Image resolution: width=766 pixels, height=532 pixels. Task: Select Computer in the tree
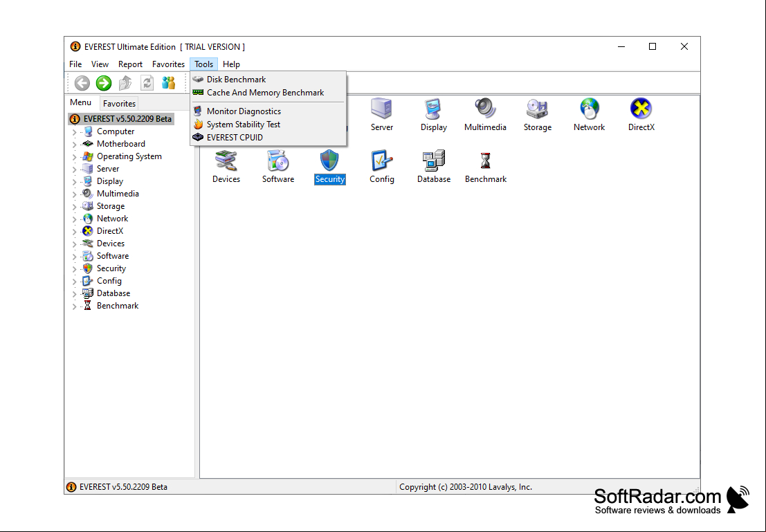coord(116,131)
